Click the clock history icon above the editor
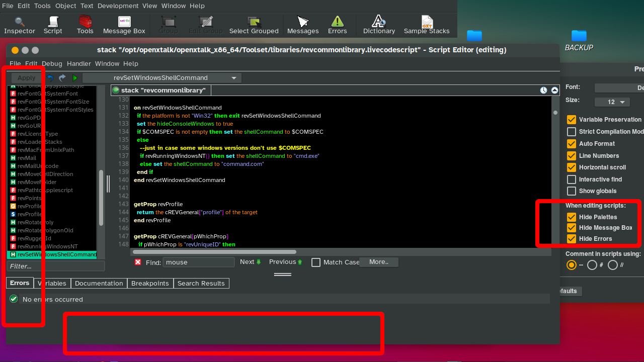Viewport: 644px width, 362px height. pos(544,90)
